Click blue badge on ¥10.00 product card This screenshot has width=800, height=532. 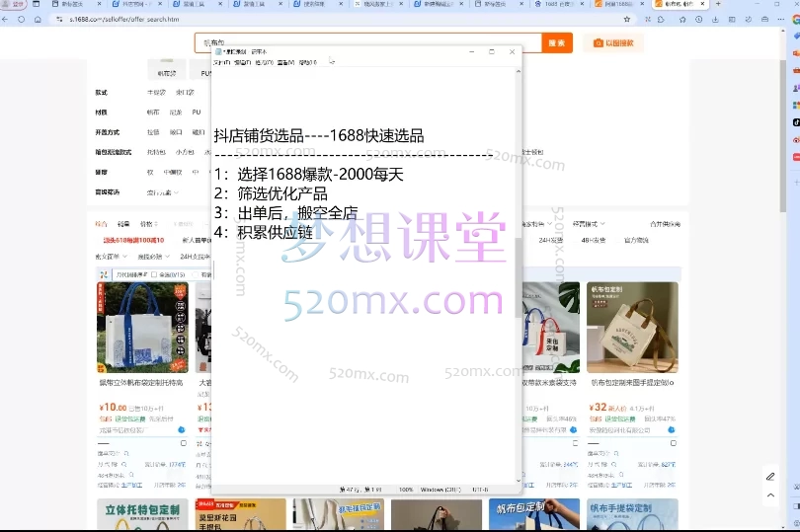[x=181, y=430]
